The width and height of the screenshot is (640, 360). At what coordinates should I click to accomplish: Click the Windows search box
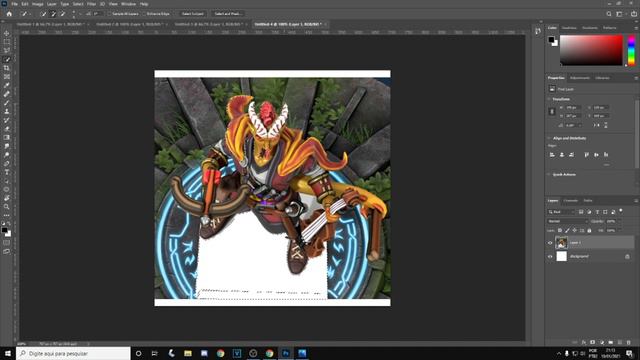(x=73, y=353)
